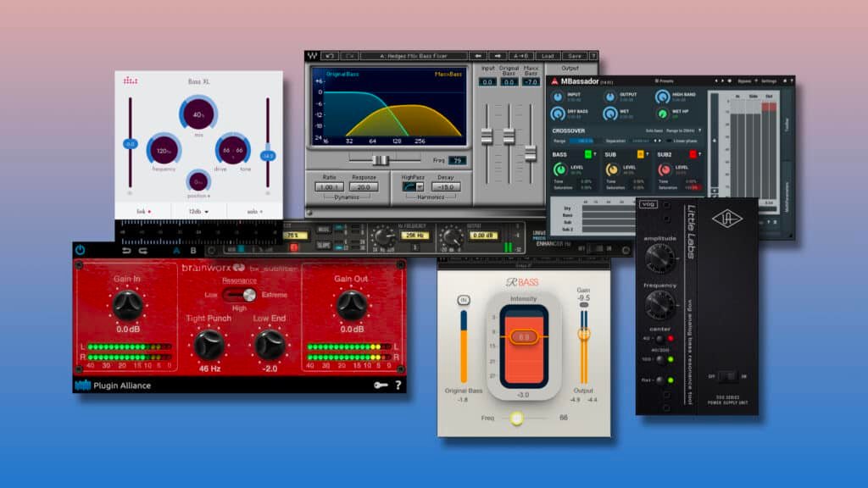Screen dimensions: 868x488
Task: Click the Low End knob
Action: pyautogui.click(x=270, y=345)
